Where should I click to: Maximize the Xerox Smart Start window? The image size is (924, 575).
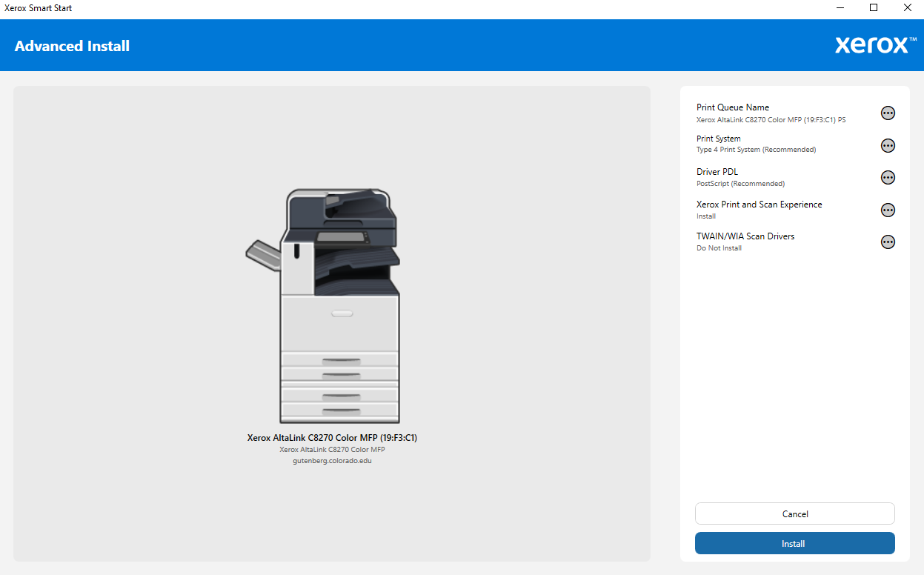874,8
